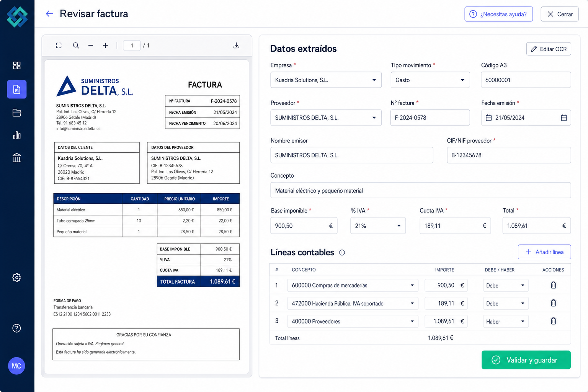The width and height of the screenshot is (588, 392).
Task: Click the Concepto field
Action: tap(421, 191)
